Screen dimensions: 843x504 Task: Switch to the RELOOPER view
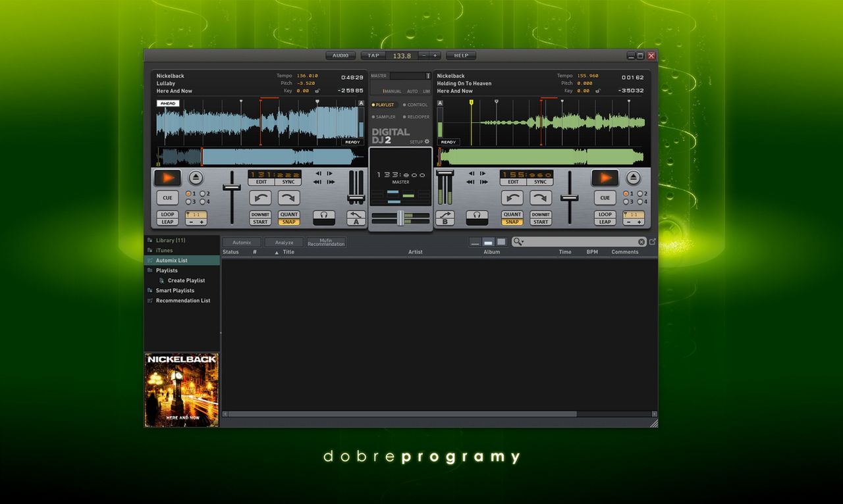(416, 117)
